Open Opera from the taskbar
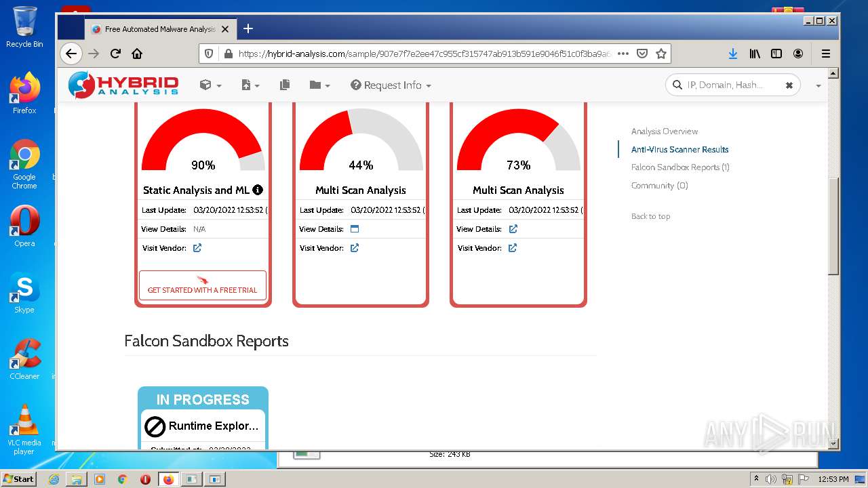The image size is (868, 488). 145,479
